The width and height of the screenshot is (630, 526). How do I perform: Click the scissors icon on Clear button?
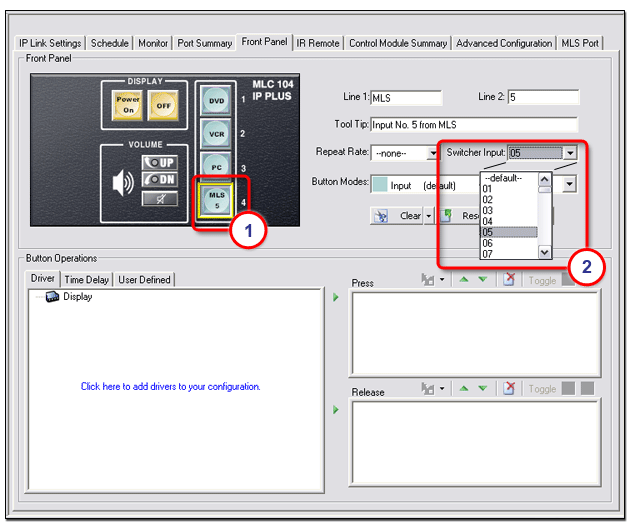(x=381, y=216)
